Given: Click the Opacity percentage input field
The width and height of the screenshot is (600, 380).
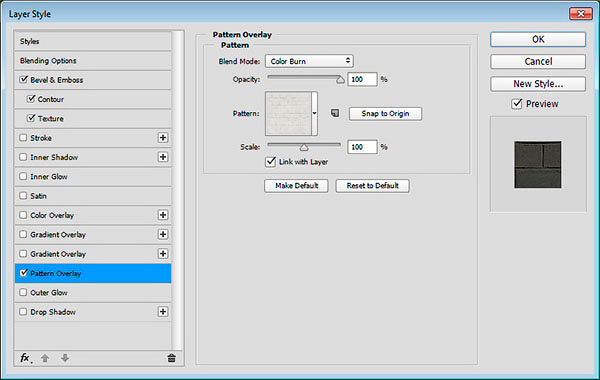Looking at the screenshot, I should [362, 79].
